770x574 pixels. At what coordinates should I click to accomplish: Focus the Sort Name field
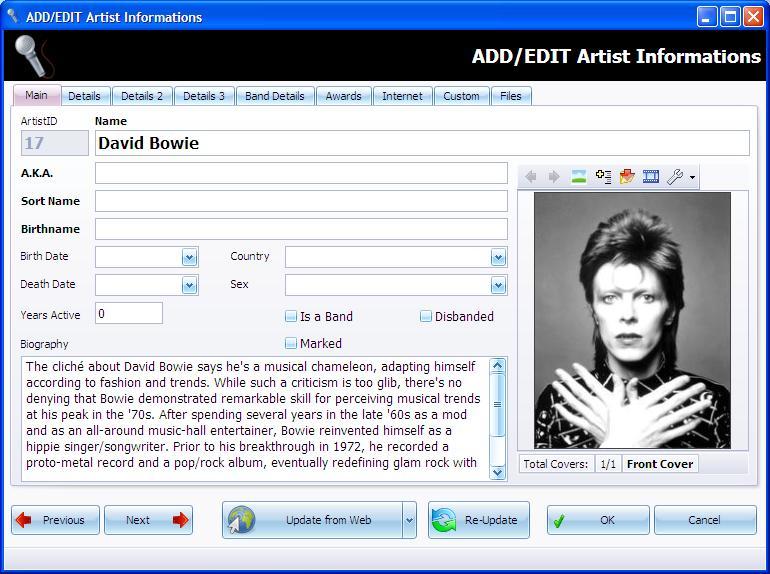point(301,201)
